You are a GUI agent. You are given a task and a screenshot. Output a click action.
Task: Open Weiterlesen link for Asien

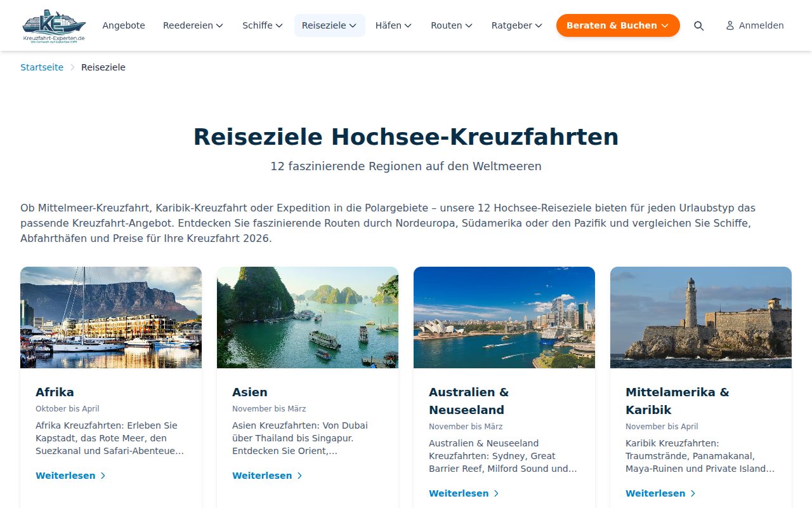pos(267,476)
